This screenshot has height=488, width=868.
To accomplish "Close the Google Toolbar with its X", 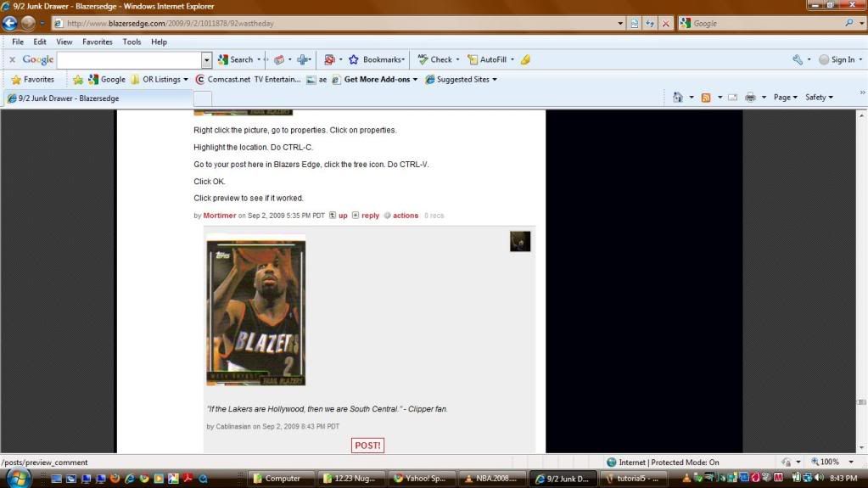I will pos(12,59).
